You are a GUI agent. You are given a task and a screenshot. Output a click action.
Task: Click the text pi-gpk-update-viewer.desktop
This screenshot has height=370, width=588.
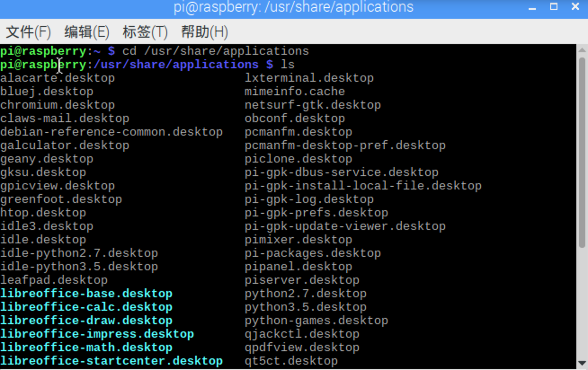(x=345, y=226)
